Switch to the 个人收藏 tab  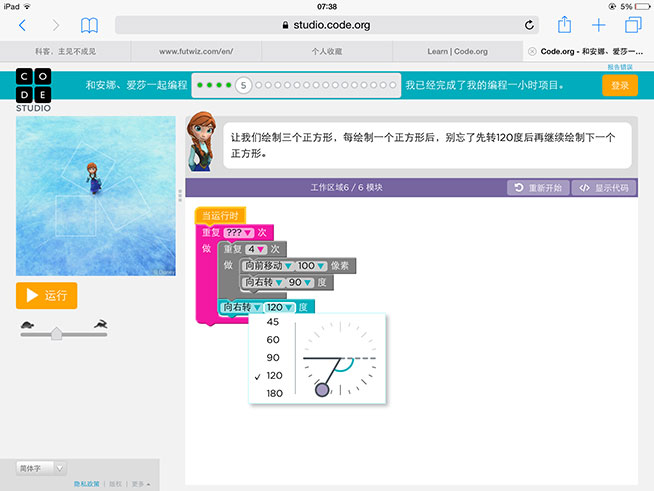[325, 50]
